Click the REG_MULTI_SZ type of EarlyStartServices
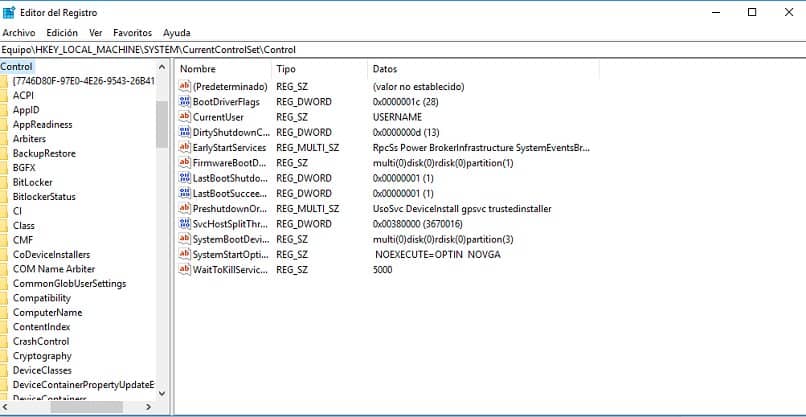This screenshot has height=417, width=806. point(307,147)
